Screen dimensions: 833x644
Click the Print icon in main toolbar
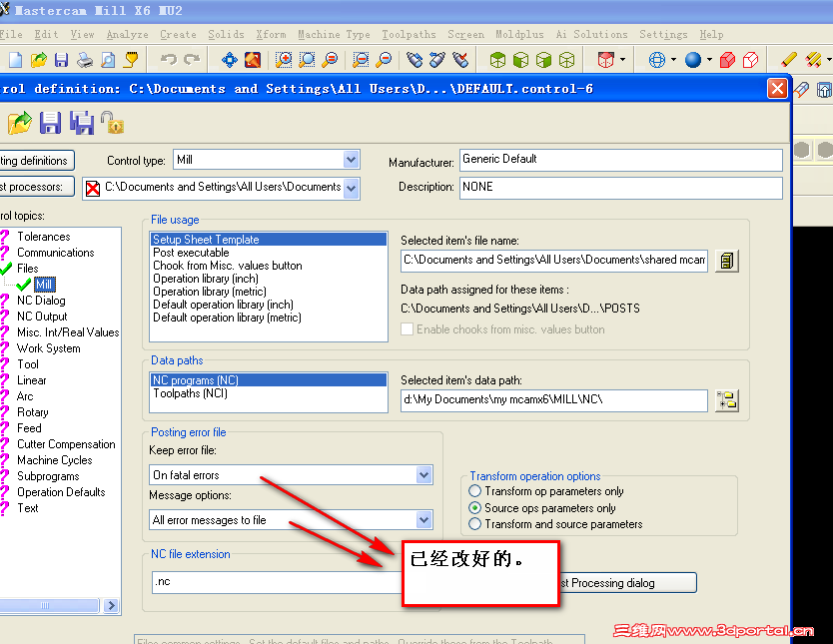tap(85, 60)
